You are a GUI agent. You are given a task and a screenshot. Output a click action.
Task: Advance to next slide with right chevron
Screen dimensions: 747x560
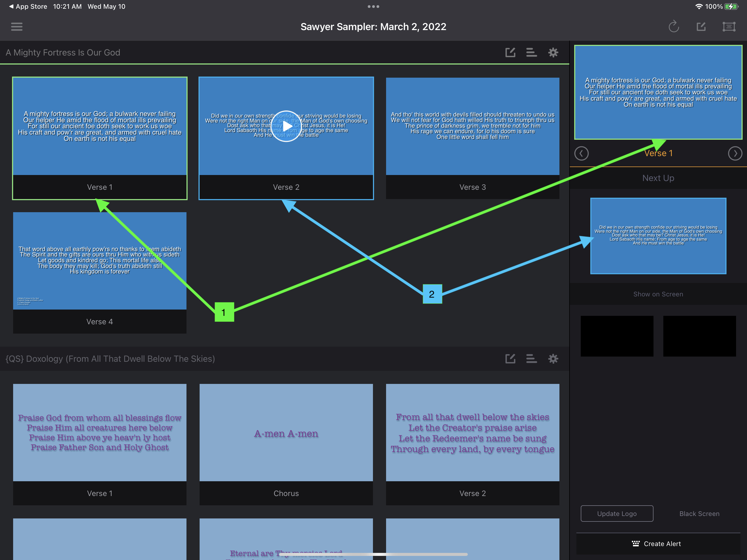click(x=735, y=153)
